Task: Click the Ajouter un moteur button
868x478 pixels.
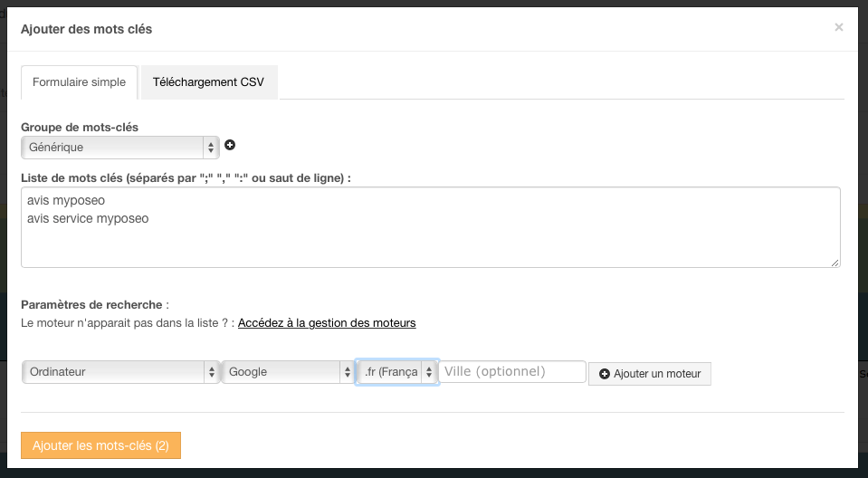Action: click(649, 374)
